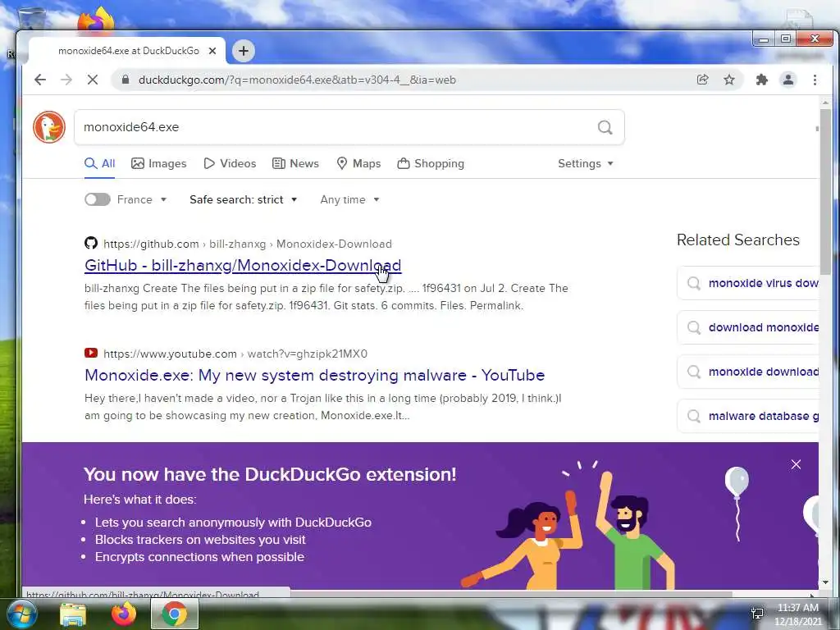The image size is (840, 630).
Task: Click the scrollbar up arrow
Action: [x=825, y=102]
